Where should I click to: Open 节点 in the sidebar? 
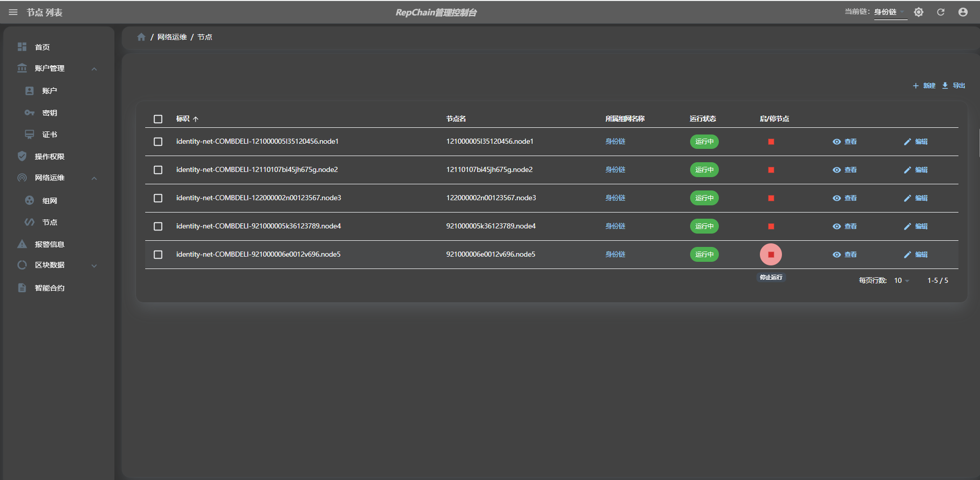(50, 222)
